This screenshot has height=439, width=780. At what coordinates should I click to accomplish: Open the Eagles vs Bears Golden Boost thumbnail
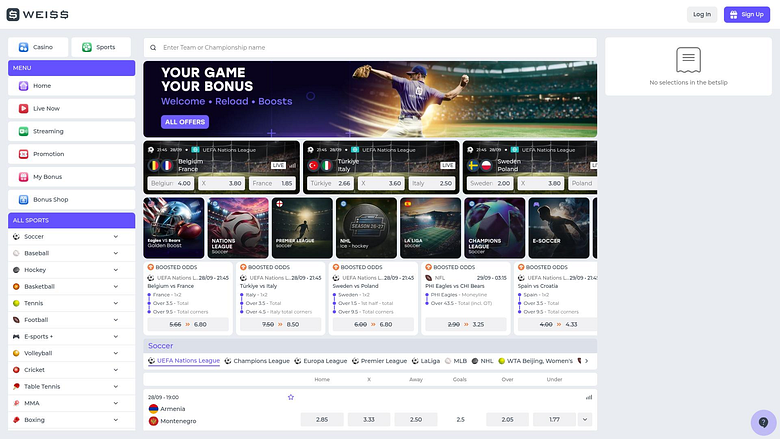point(174,228)
